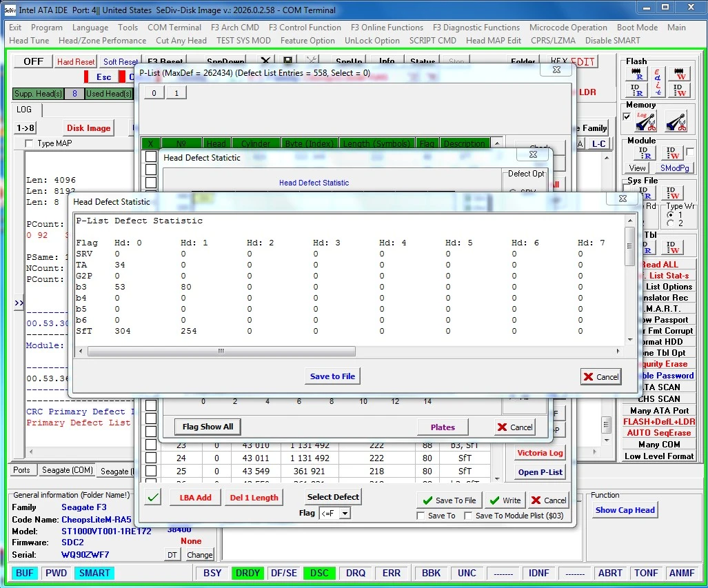Click the BUF status indicator
This screenshot has height=588, width=708.
(24, 573)
